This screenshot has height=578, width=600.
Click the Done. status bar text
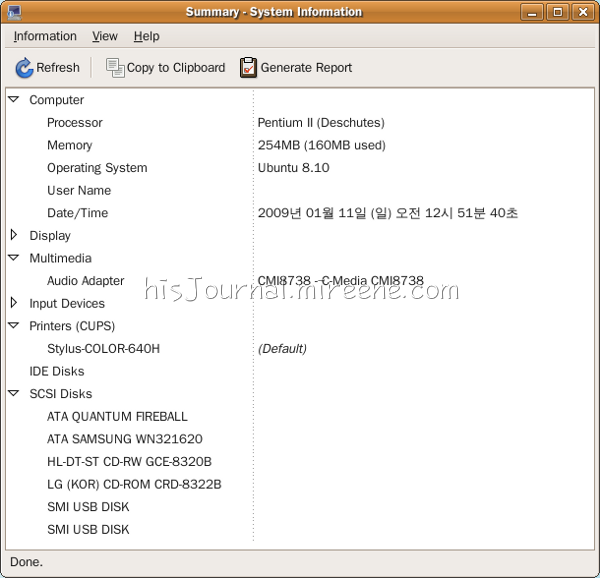coord(26,562)
